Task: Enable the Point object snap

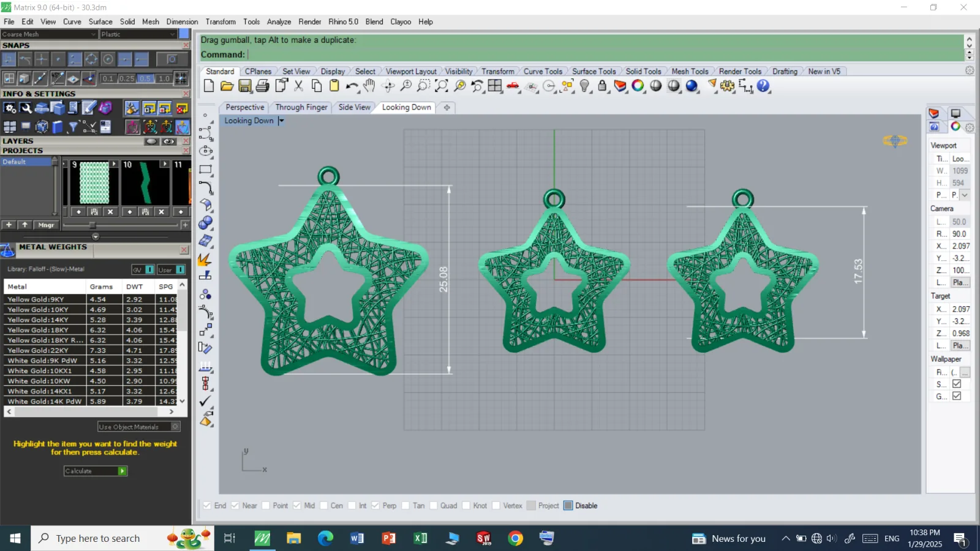Action: 266,506
